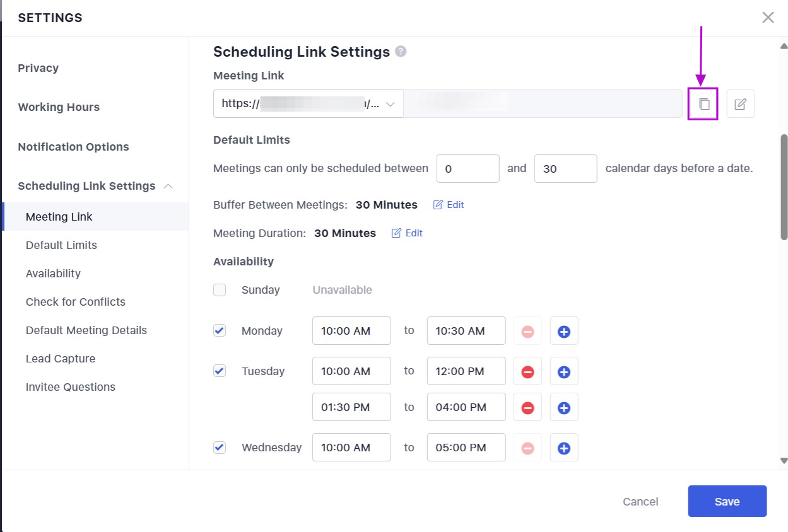This screenshot has height=532, width=788.
Task: Add a time slot for Wednesday
Action: tap(564, 448)
